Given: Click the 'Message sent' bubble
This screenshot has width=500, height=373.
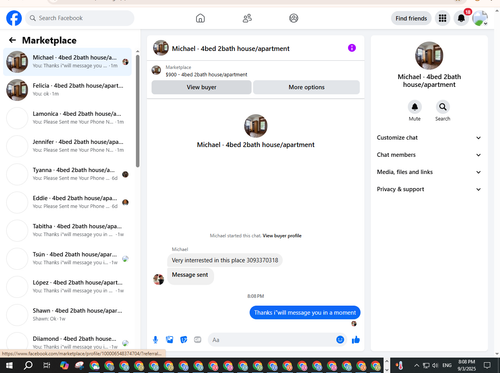Looking at the screenshot, I should click(x=190, y=275).
